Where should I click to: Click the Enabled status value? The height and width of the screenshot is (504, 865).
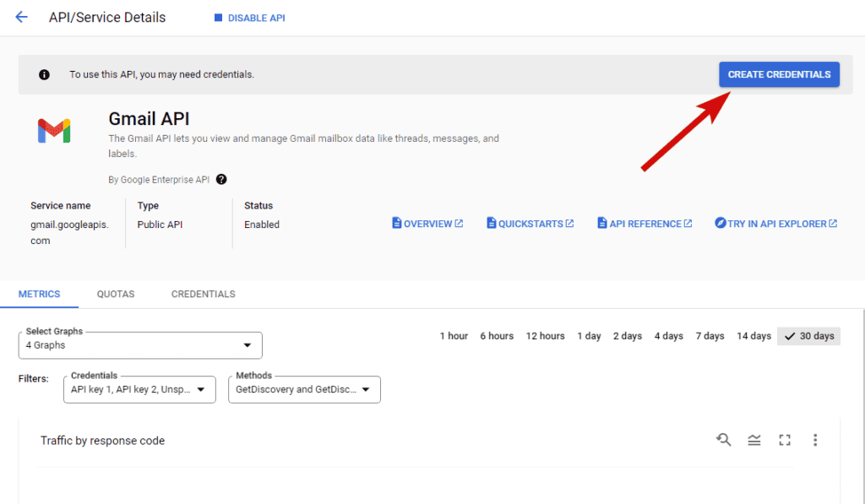click(x=262, y=225)
